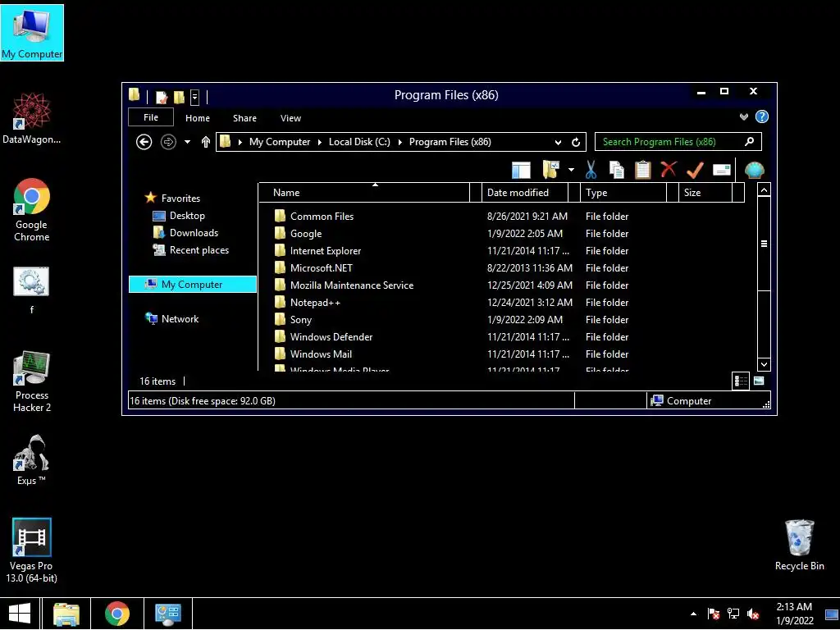The height and width of the screenshot is (630, 840).
Task: Open the File ribbon tab
Action: tap(151, 117)
